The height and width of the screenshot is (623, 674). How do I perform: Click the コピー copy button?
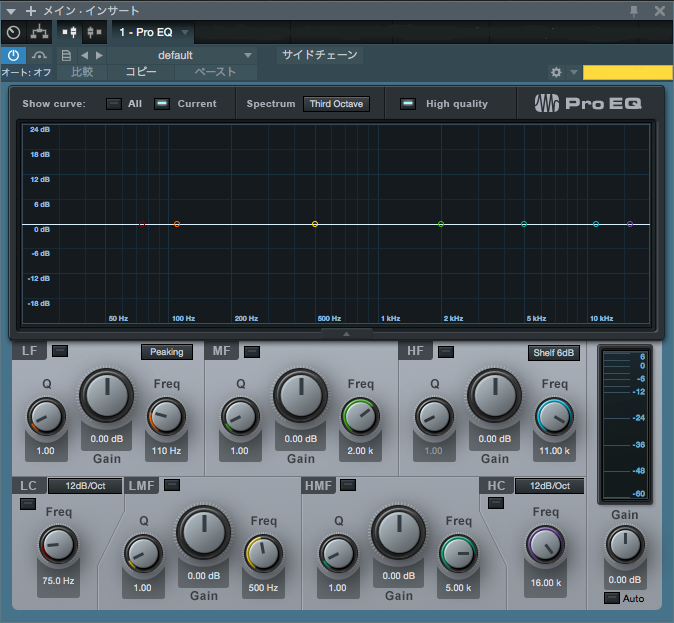click(141, 72)
